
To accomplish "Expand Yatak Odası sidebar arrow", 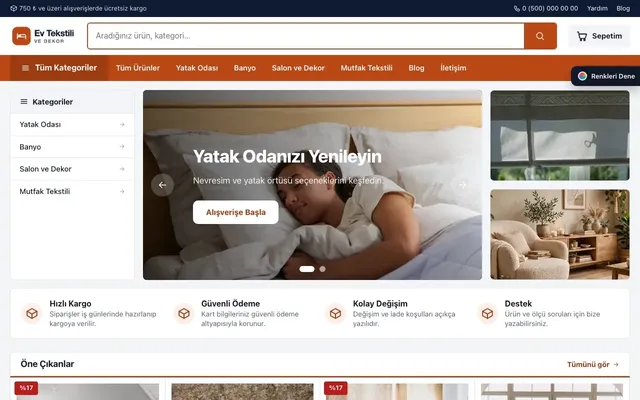I will tap(122, 124).
